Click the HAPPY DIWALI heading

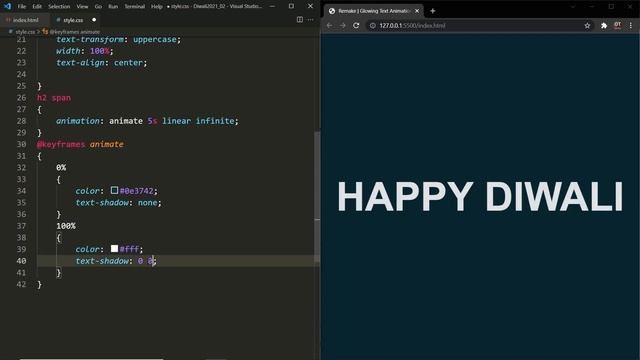pos(480,196)
